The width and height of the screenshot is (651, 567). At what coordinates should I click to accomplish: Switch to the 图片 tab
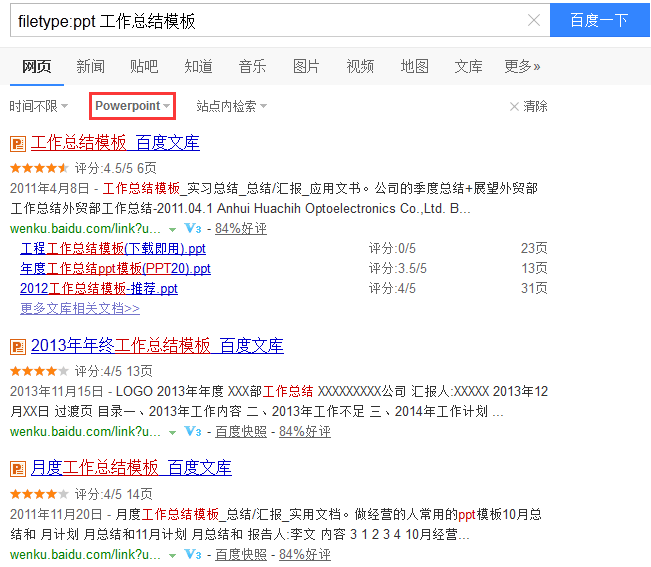coord(306,66)
